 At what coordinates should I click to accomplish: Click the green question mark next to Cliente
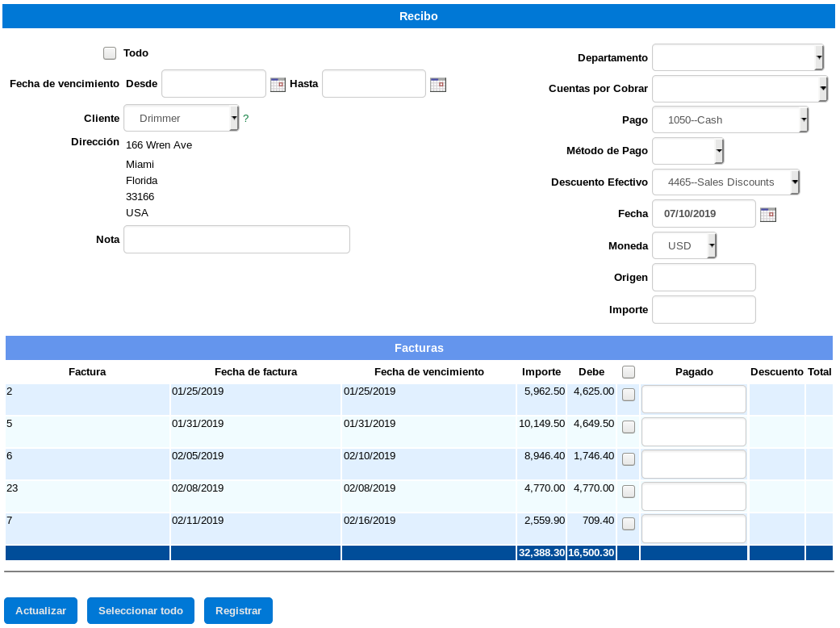246,119
